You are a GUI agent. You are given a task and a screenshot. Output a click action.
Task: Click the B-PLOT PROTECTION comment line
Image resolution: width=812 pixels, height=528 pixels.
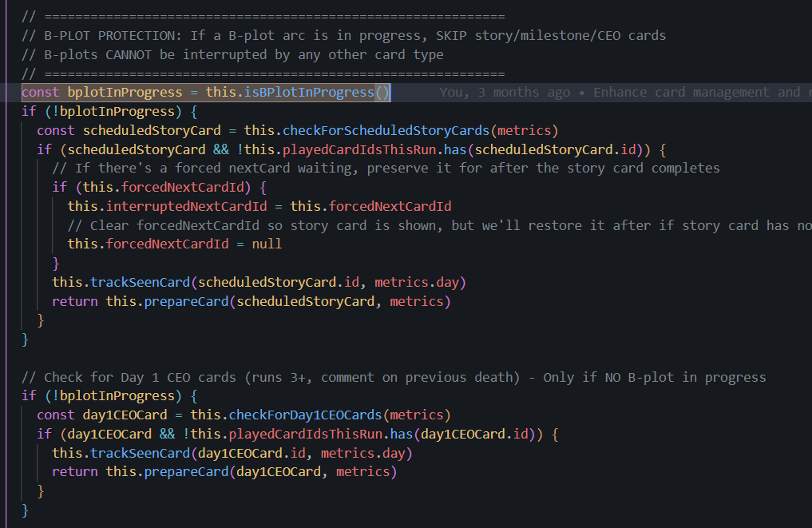(344, 36)
